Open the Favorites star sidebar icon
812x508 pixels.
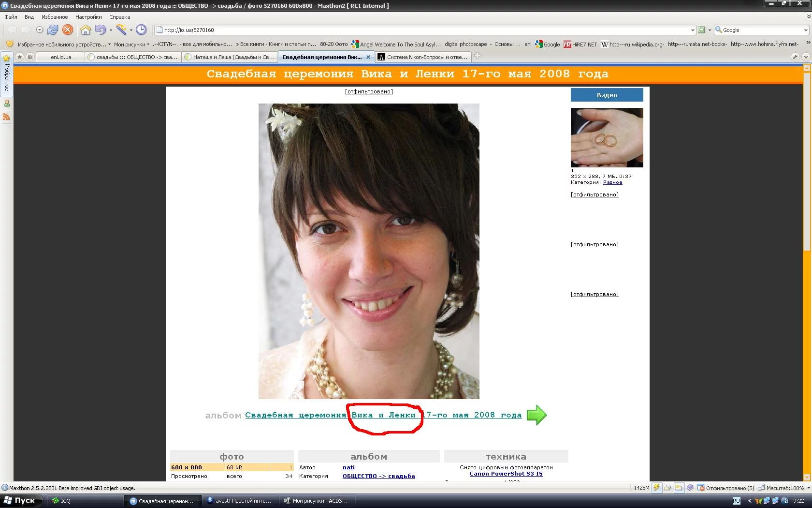pos(7,58)
